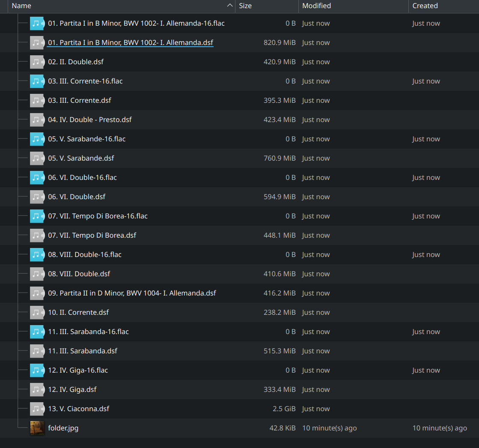Click the blue icon beside 01. Allemanda-16.flac

pyautogui.click(x=37, y=23)
